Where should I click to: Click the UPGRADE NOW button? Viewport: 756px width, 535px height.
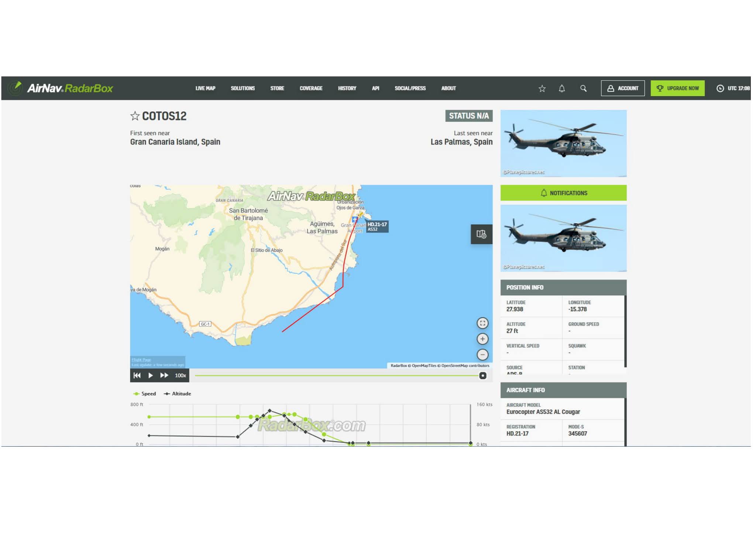[677, 88]
